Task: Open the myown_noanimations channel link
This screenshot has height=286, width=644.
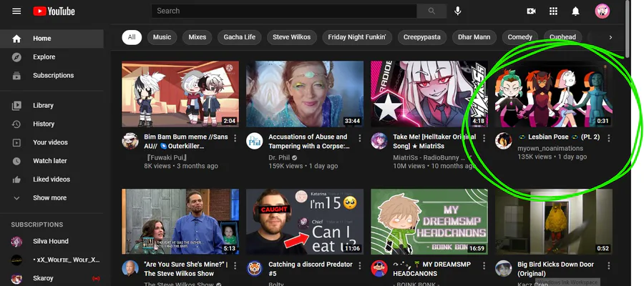Action: (550, 148)
